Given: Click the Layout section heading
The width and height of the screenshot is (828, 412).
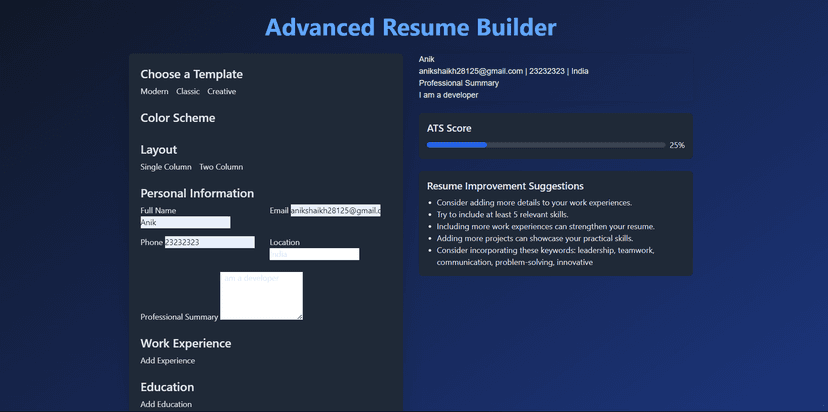Looking at the screenshot, I should point(158,150).
